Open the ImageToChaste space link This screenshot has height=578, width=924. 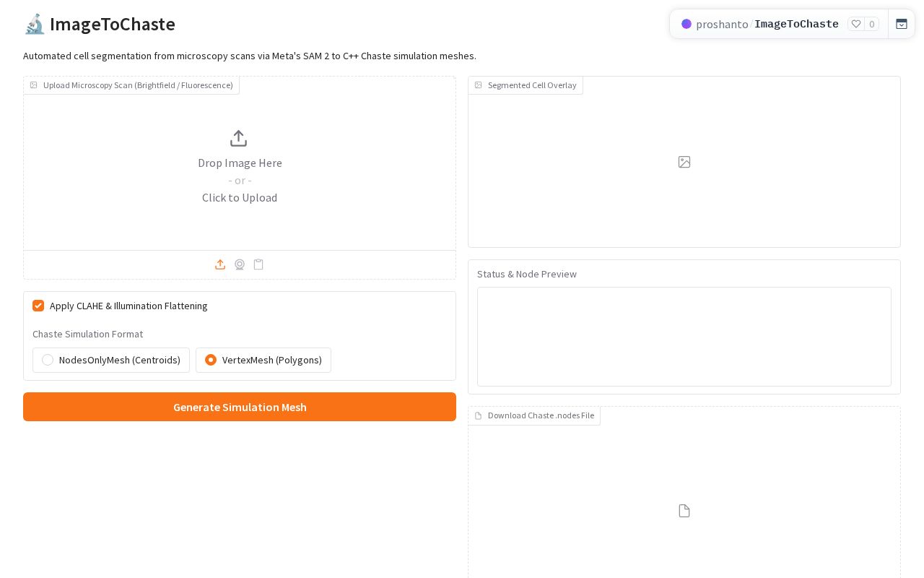pyautogui.click(x=796, y=24)
